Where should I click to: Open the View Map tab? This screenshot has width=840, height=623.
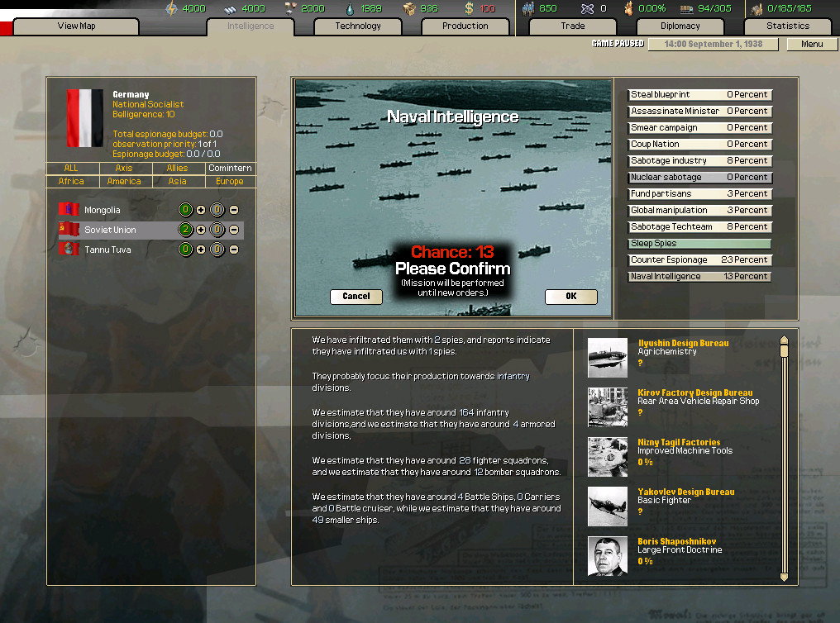point(76,26)
